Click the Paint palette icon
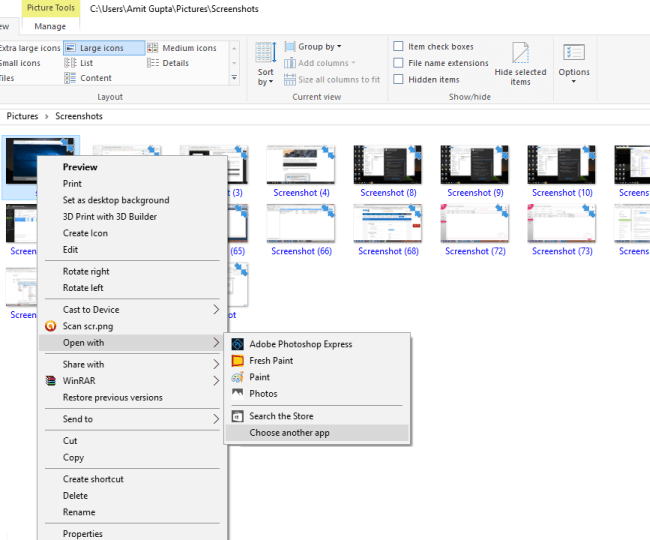This screenshot has width=650, height=540. tap(238, 377)
